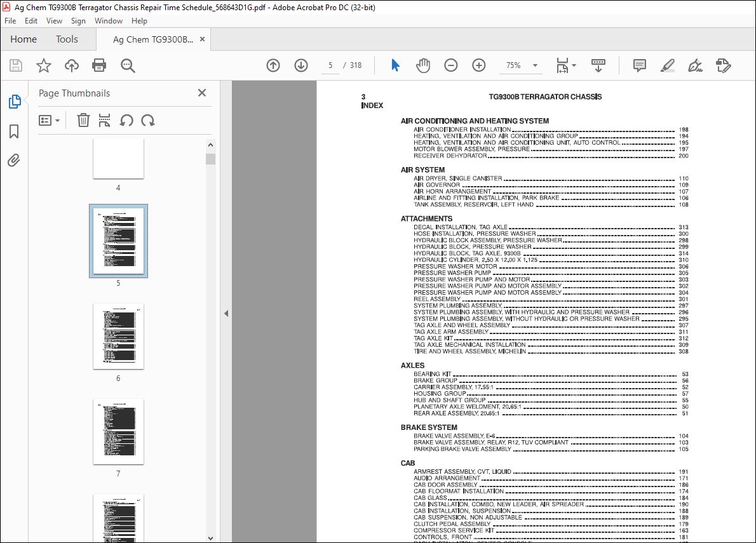The image size is (756, 543).
Task: Open the Sign menu
Action: tap(78, 21)
